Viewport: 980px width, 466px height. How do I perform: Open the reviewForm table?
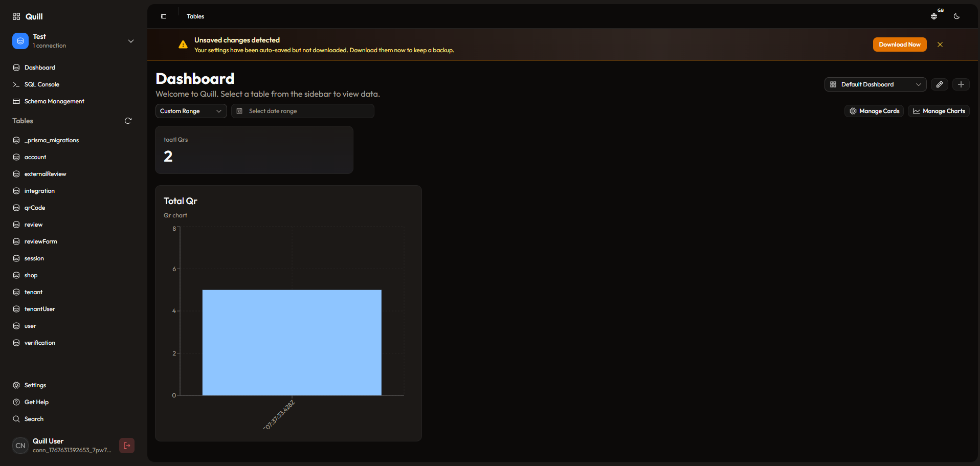click(41, 241)
